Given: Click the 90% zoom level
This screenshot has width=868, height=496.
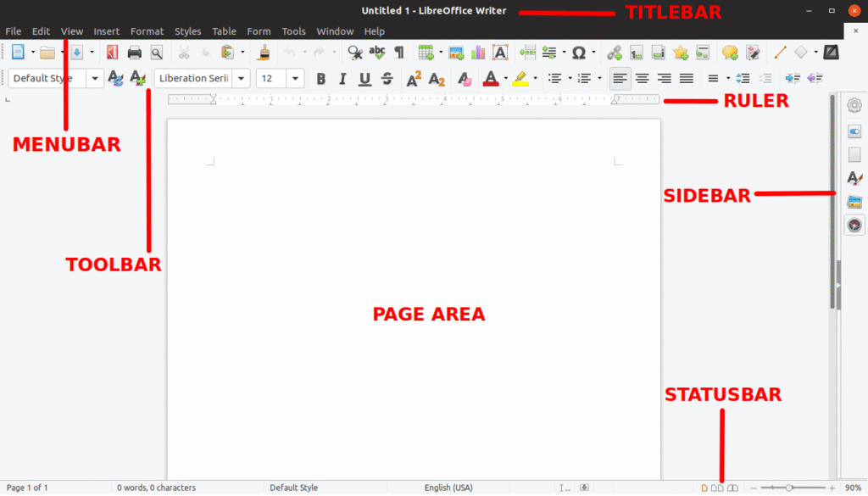Looking at the screenshot, I should [853, 488].
